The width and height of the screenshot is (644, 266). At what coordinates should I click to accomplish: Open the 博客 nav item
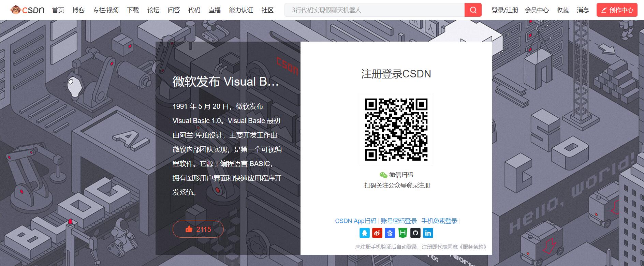[78, 10]
